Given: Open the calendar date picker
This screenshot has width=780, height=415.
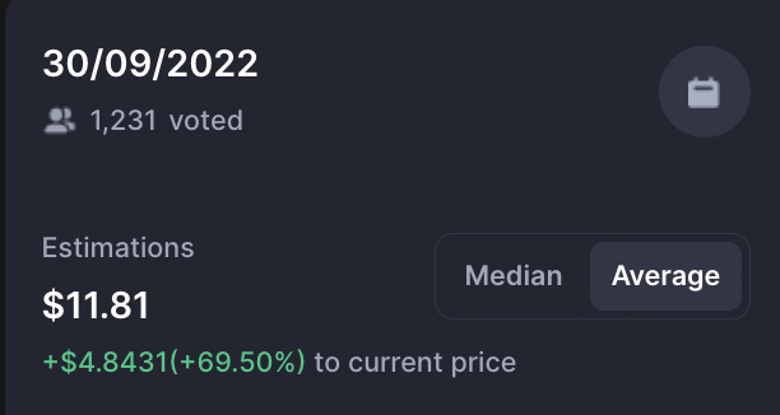Looking at the screenshot, I should pyautogui.click(x=704, y=93).
